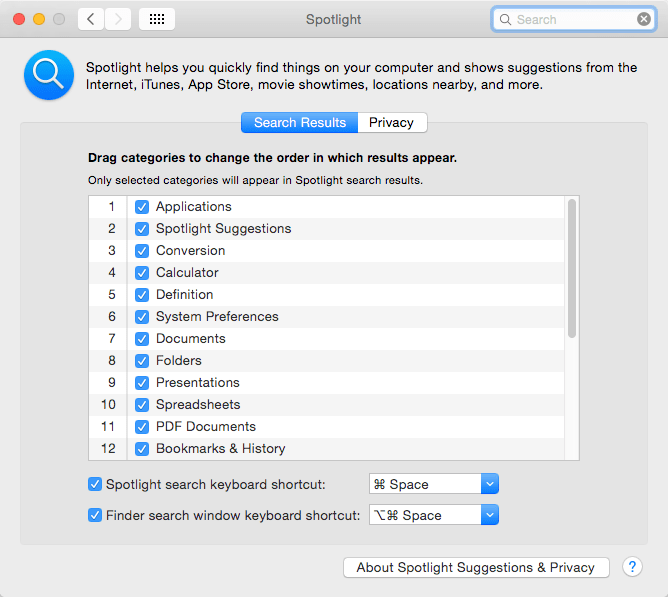This screenshot has width=668, height=597.
Task: Click the categories list scrollbar thumb
Action: point(572,268)
